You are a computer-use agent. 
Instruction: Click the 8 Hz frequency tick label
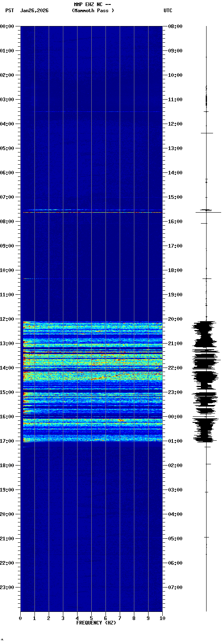[x=134, y=618]
